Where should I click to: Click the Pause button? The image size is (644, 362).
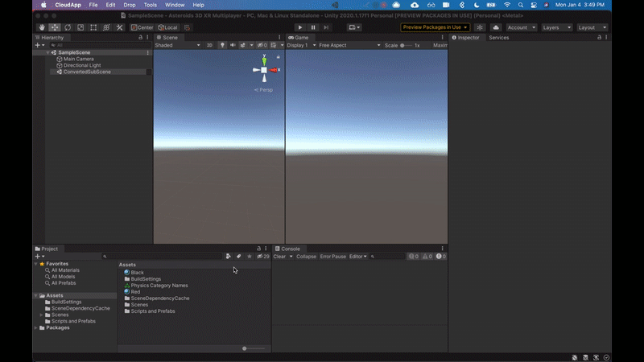314,27
